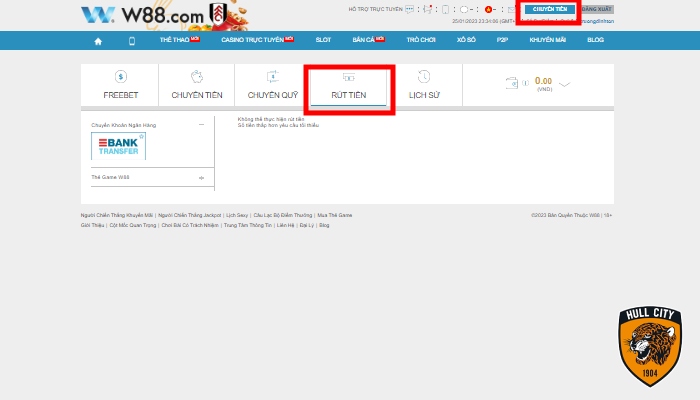The height and width of the screenshot is (400, 700).
Task: Click the Fulham club crest beside logo
Action: [218, 14]
